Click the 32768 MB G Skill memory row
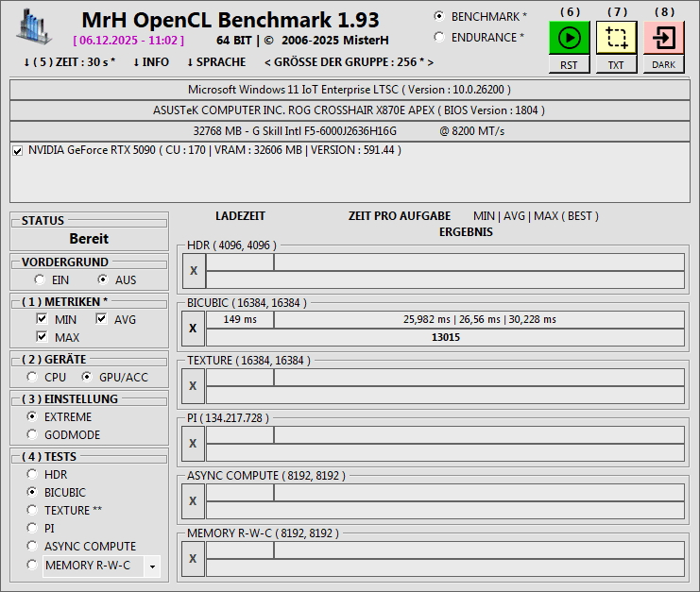700x592 pixels. [x=350, y=131]
